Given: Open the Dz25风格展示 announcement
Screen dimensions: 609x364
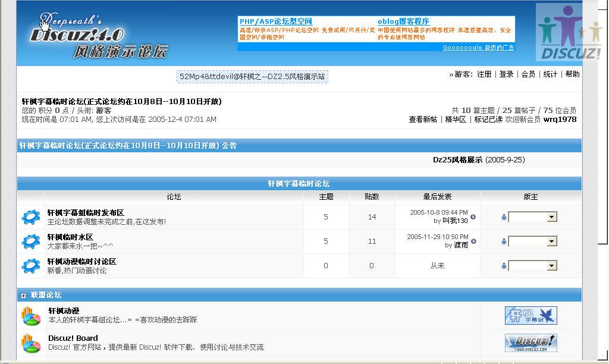Looking at the screenshot, I should coord(457,160).
